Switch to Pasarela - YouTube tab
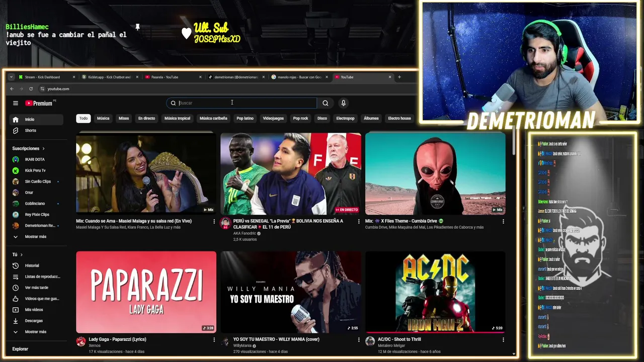Screen dimensions: 644x362 coord(173,77)
